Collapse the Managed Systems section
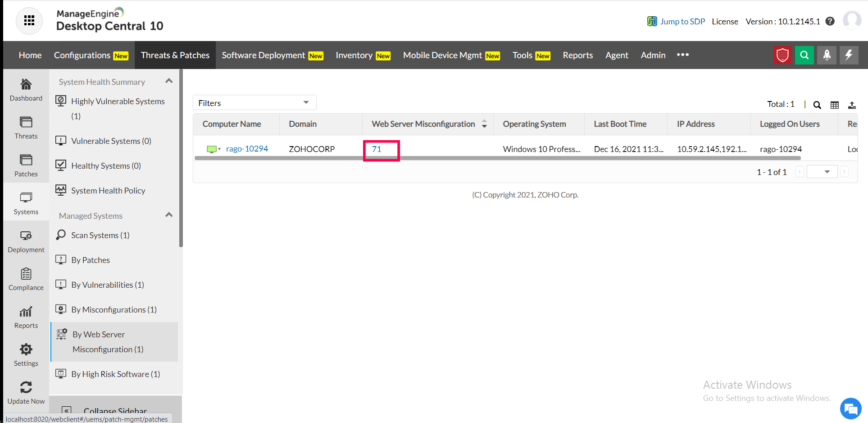Viewport: 868px width, 423px height. (x=169, y=215)
